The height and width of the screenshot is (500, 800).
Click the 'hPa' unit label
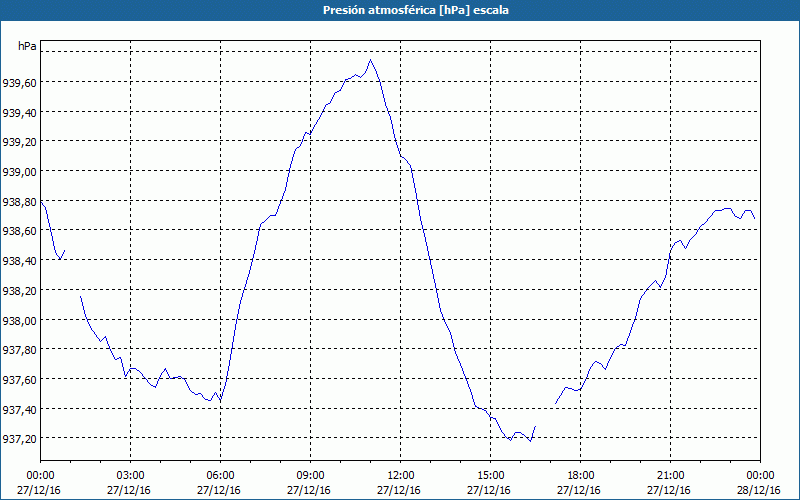pyautogui.click(x=27, y=46)
